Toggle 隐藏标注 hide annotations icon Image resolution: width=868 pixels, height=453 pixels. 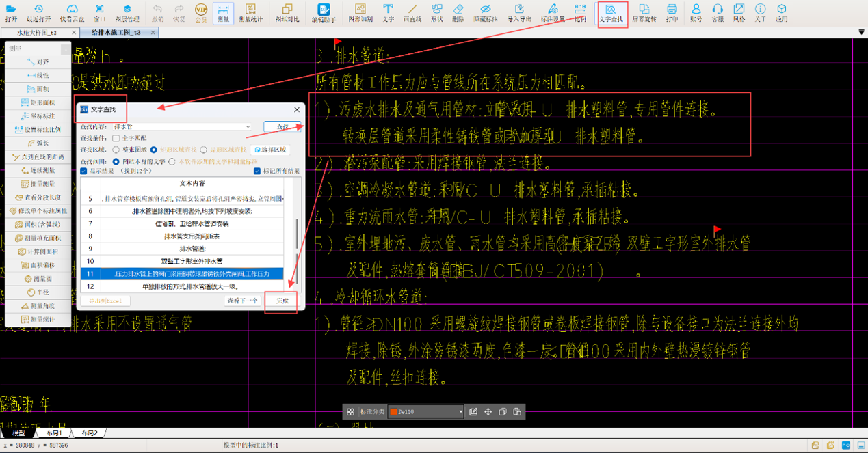click(x=485, y=12)
